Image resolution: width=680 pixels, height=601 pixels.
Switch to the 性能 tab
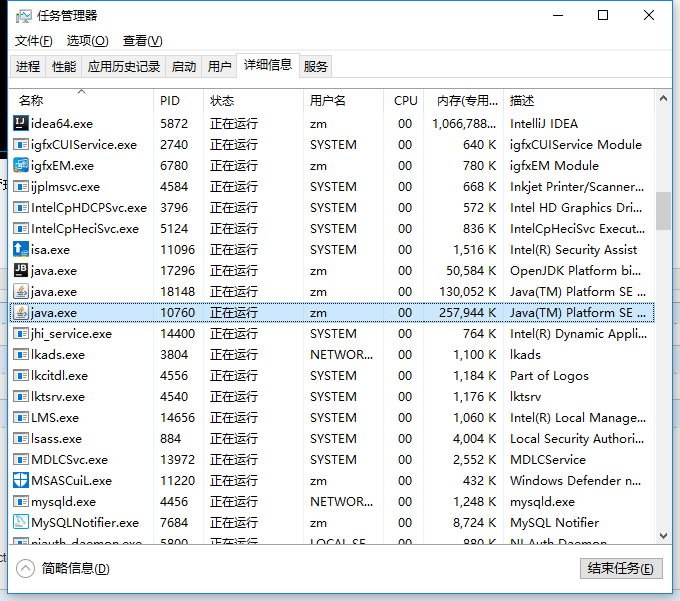click(64, 66)
